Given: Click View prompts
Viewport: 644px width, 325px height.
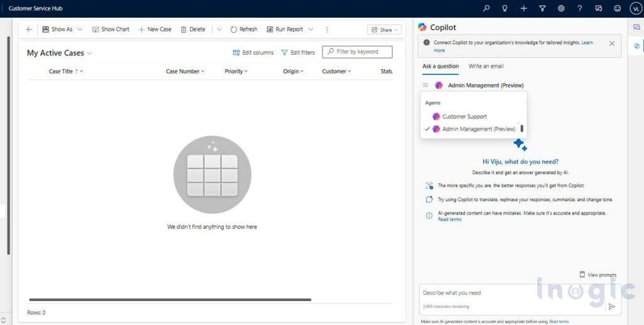Looking at the screenshot, I should pyautogui.click(x=598, y=275).
